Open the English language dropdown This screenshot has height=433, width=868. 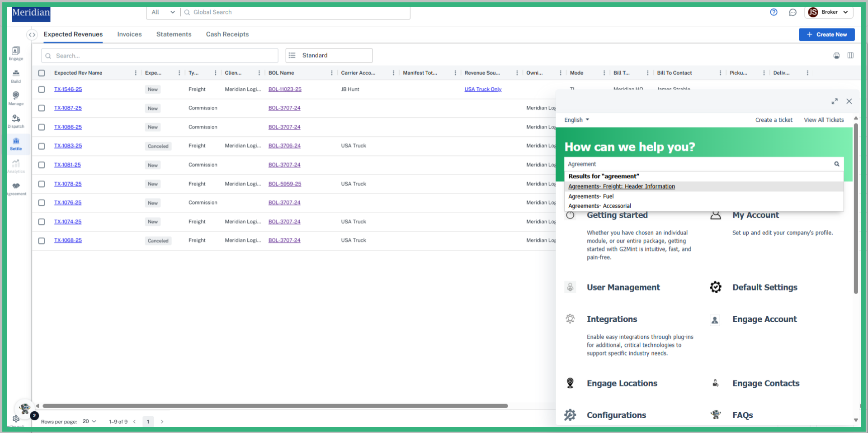(576, 120)
